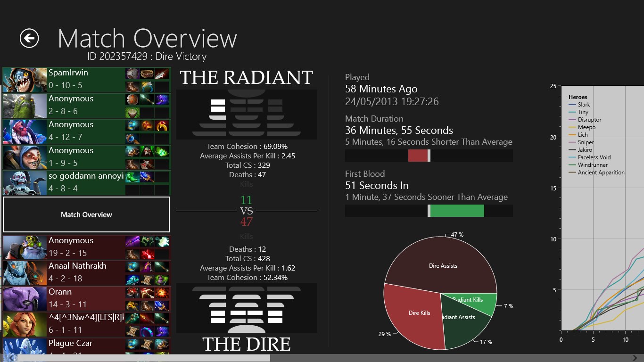Click the blue scepter in so goddamn annoying row
The width and height of the screenshot is (644, 362).
[147, 177]
